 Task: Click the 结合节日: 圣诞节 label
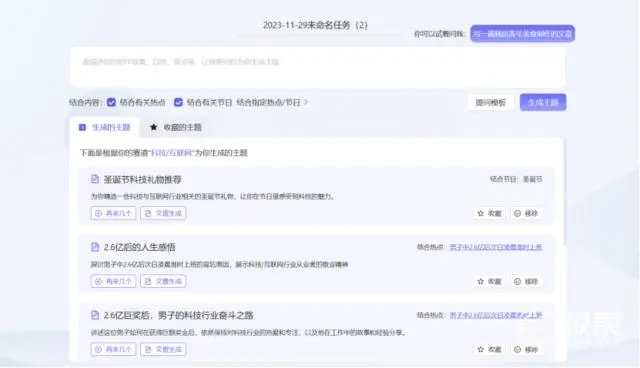click(x=516, y=180)
